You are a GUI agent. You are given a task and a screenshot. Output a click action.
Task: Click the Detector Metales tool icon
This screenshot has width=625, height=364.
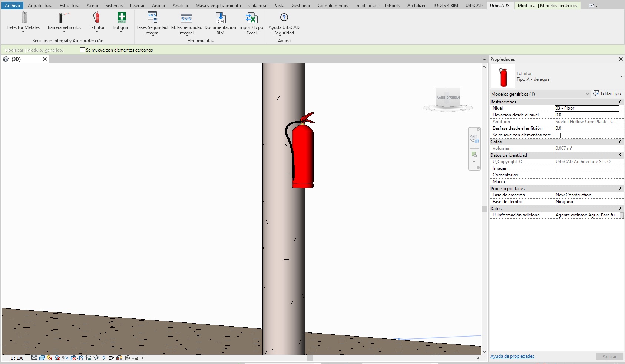[24, 18]
